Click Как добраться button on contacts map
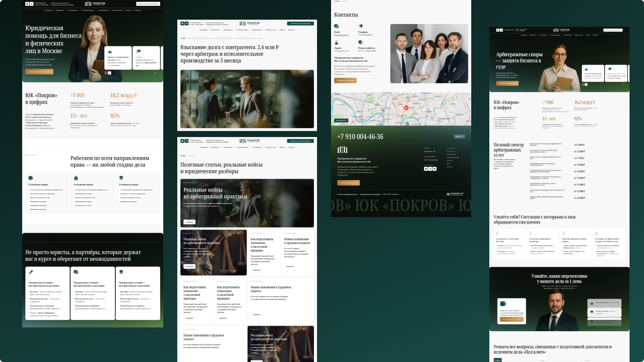 pos(341,120)
